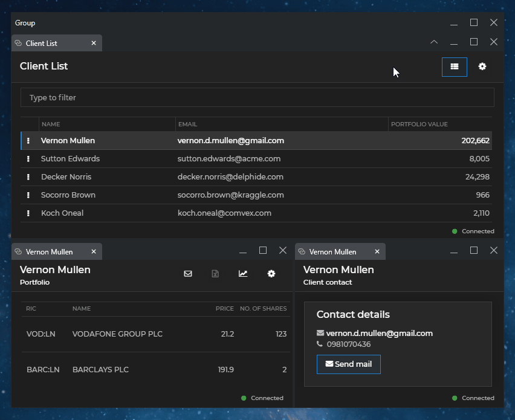Select the Socorro Brown client row
The image size is (515, 420).
68,195
